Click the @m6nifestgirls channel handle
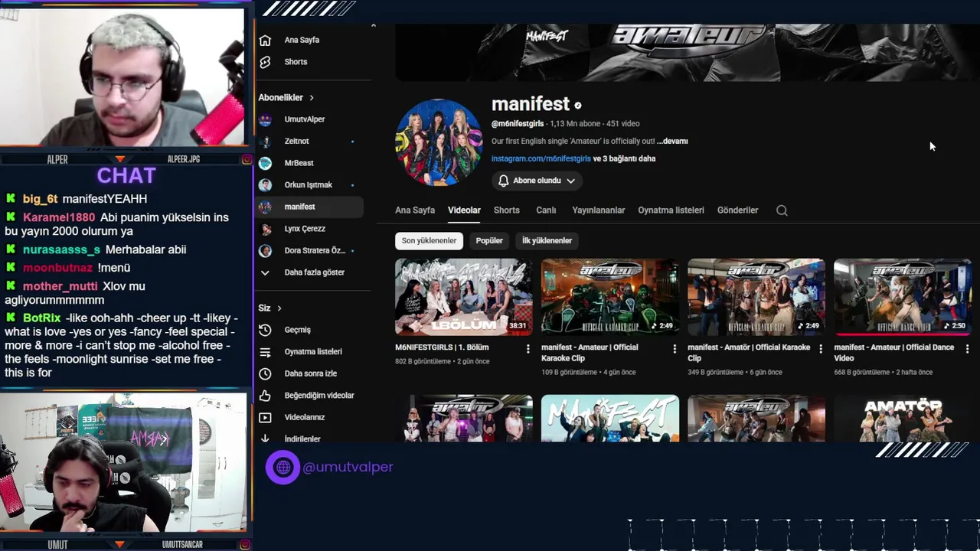The image size is (980, 551). (518, 124)
